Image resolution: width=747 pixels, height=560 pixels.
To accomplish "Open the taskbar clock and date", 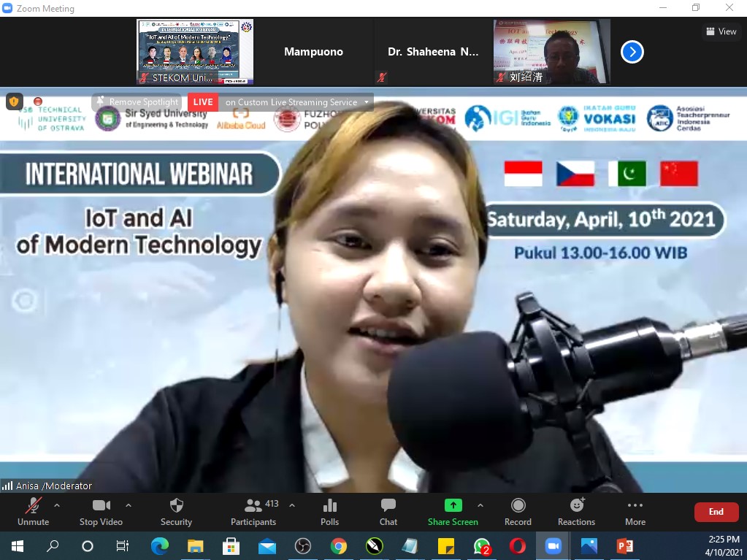I will click(x=724, y=545).
